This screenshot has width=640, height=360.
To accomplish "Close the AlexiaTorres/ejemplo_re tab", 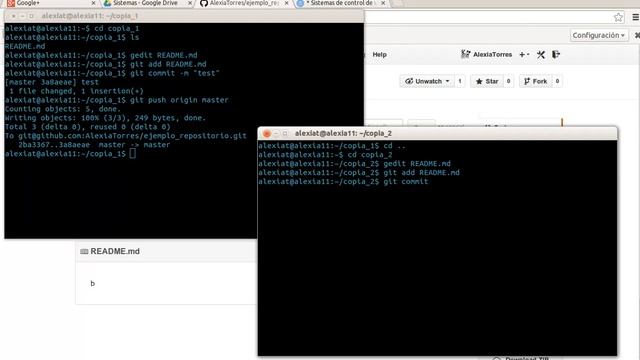I will [x=287, y=3].
